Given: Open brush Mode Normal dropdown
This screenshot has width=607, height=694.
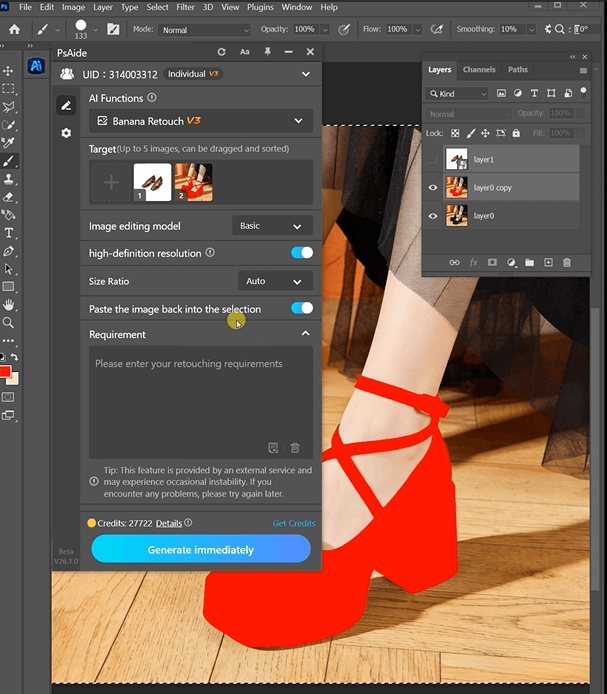Looking at the screenshot, I should click(x=205, y=30).
